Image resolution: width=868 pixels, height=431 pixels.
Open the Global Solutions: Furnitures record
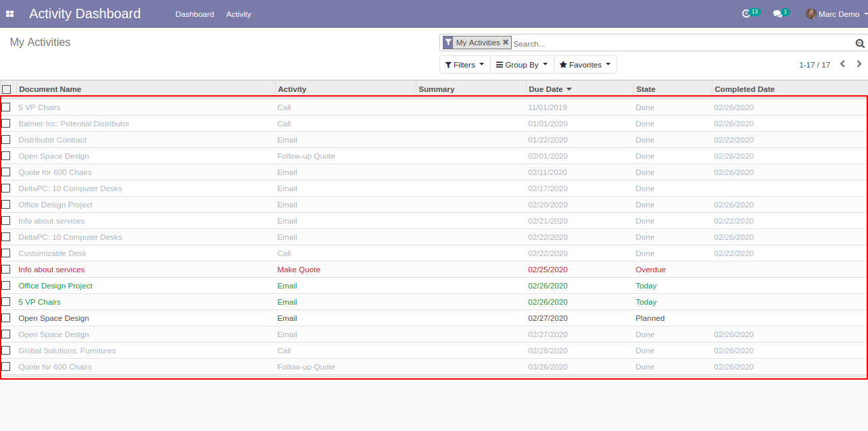tap(67, 351)
